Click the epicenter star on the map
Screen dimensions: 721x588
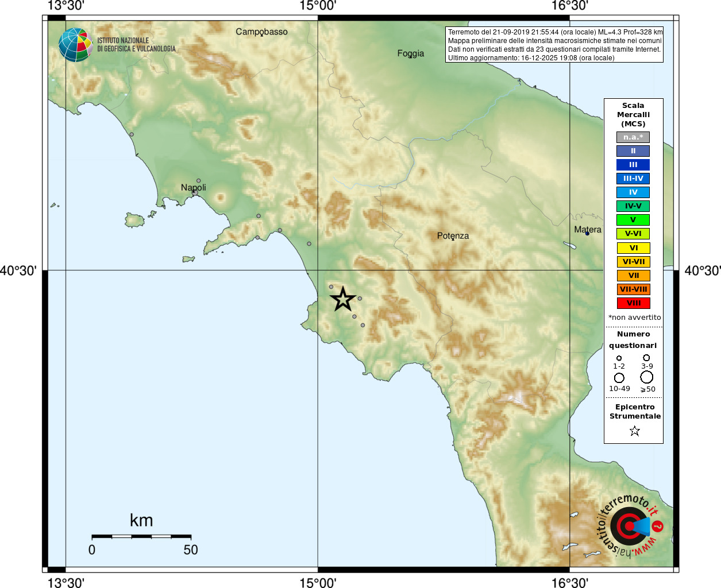[343, 299]
